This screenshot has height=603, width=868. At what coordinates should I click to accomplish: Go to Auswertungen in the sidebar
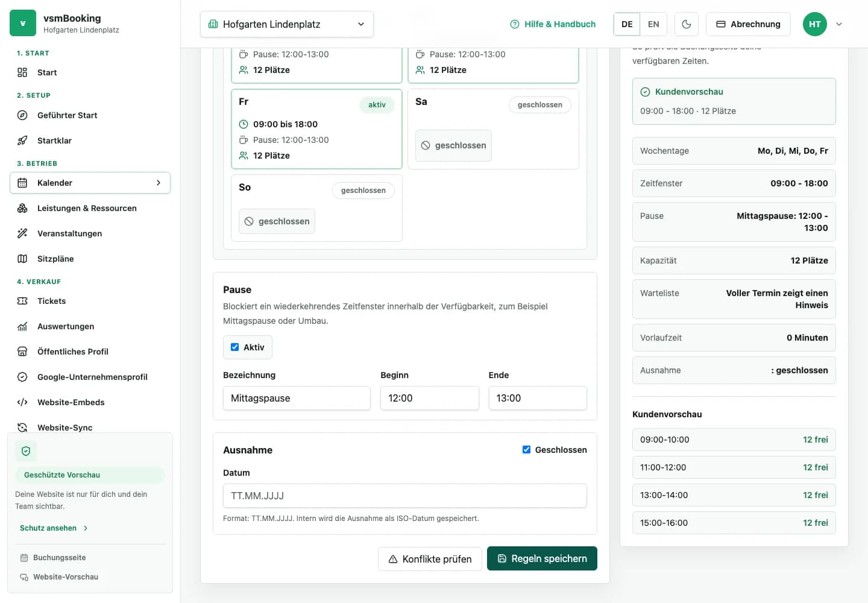[90, 326]
